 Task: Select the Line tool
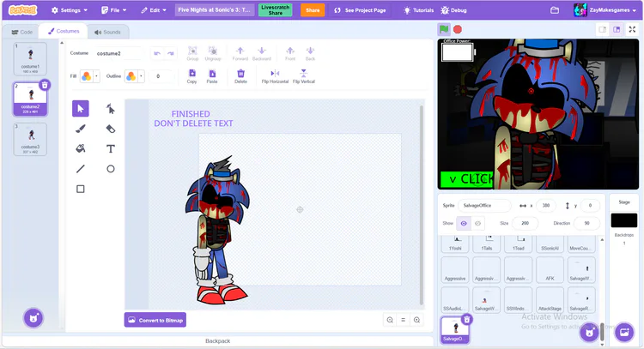pyautogui.click(x=81, y=169)
